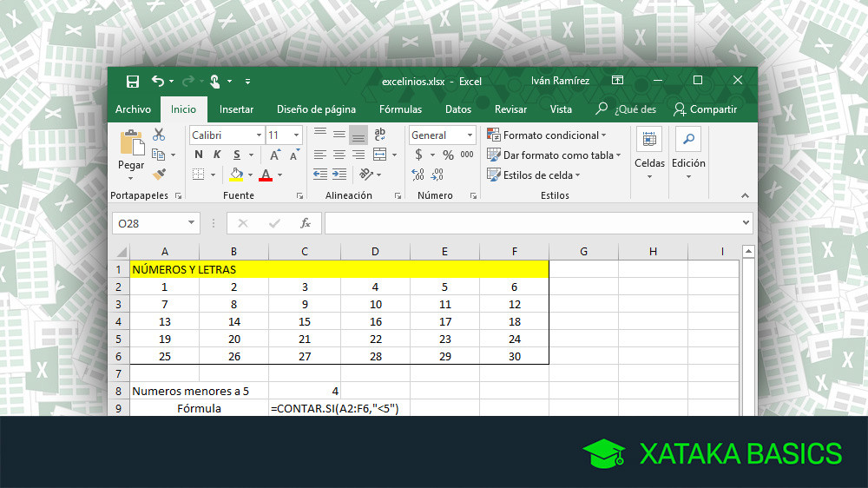
Task: Click the wrap text icon
Action: [379, 135]
